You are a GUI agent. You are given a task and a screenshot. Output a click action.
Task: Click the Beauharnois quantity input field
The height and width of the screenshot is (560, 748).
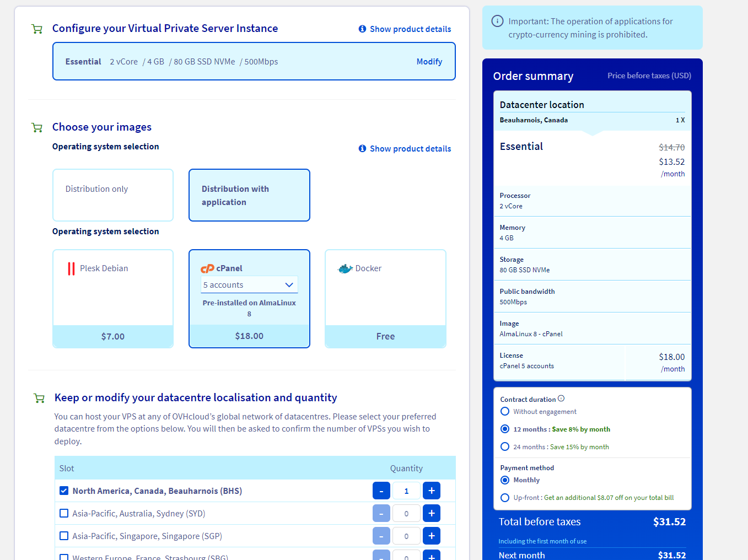coord(406,491)
